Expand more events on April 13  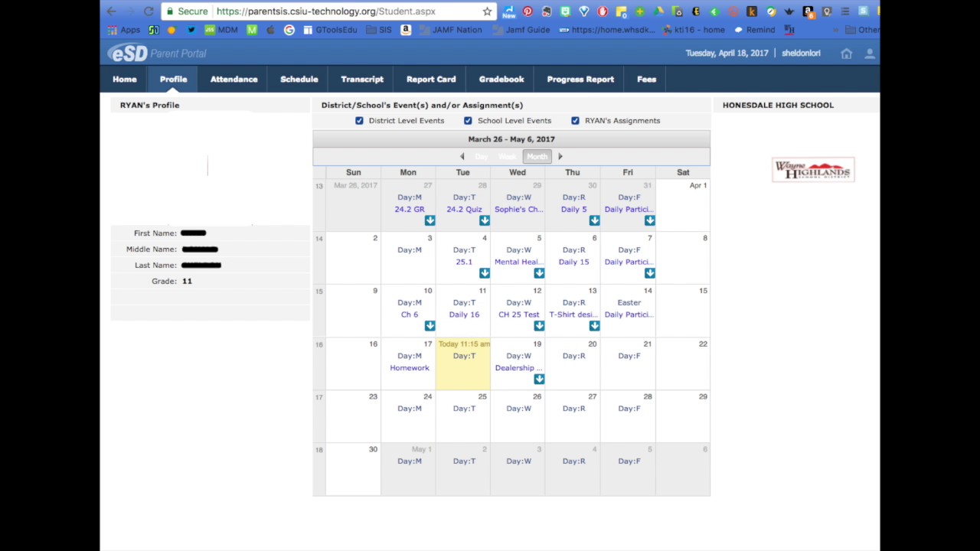(x=594, y=326)
